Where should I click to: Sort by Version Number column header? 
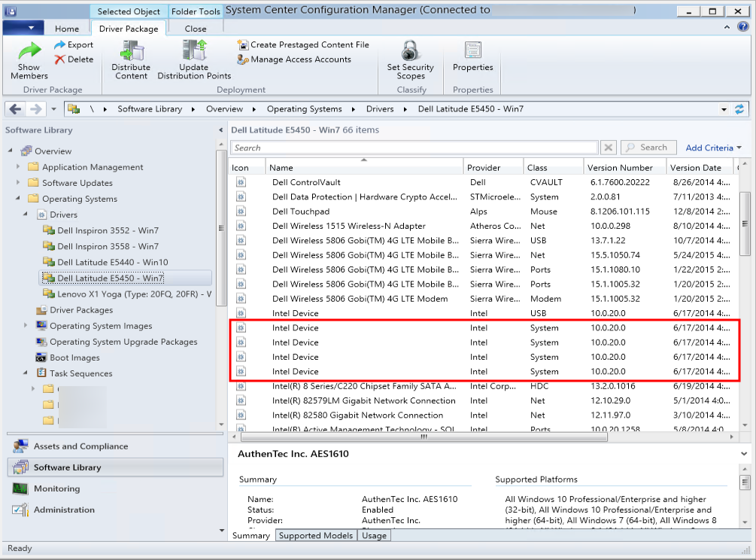pos(625,167)
